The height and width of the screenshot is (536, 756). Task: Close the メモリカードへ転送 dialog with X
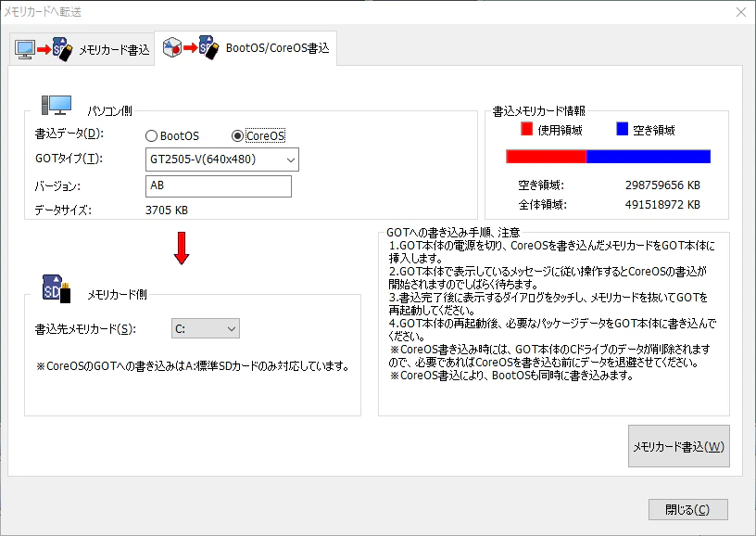point(741,12)
